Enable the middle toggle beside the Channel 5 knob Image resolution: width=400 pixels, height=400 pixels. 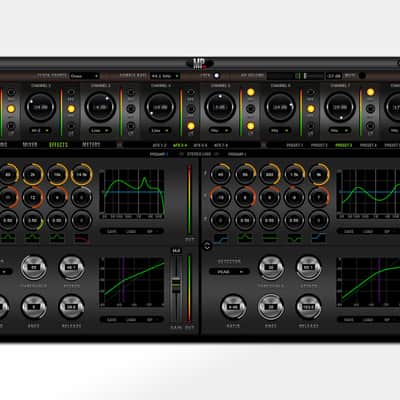(250, 109)
